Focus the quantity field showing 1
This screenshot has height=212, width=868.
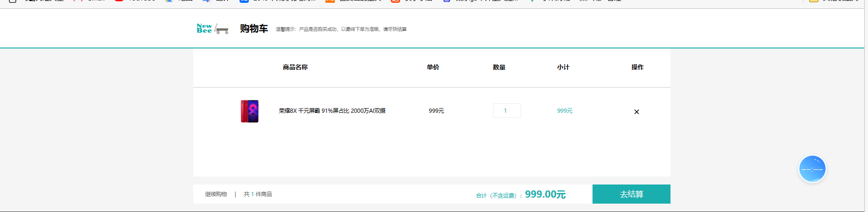[x=507, y=110]
